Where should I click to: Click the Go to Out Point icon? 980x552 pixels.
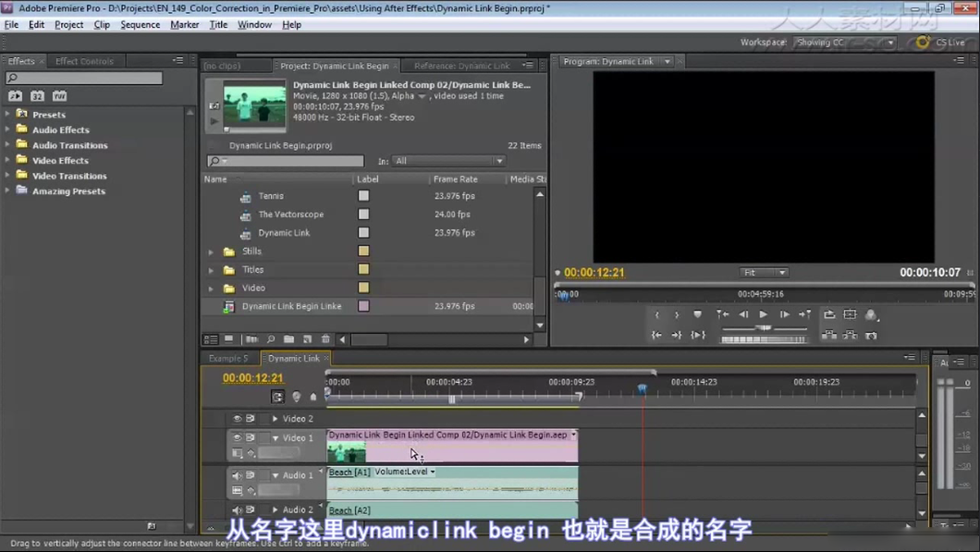[677, 335]
